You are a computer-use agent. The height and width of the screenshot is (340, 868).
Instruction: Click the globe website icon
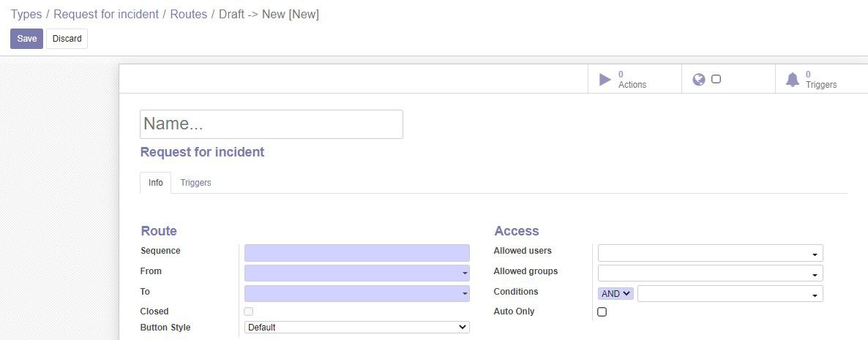pyautogui.click(x=699, y=80)
